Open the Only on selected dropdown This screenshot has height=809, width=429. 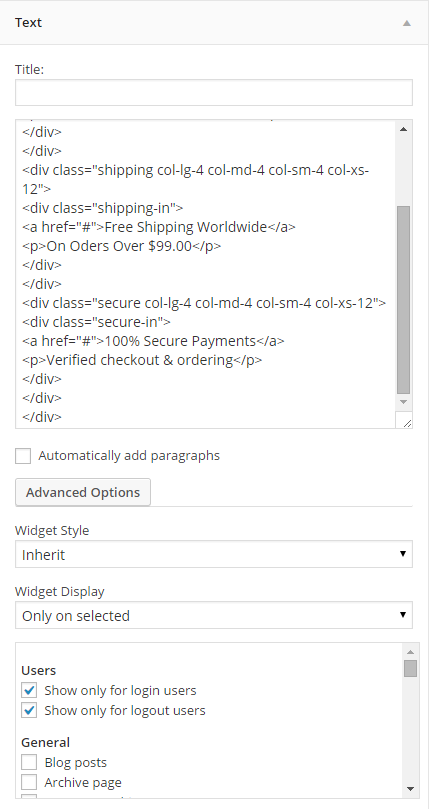coord(214,615)
